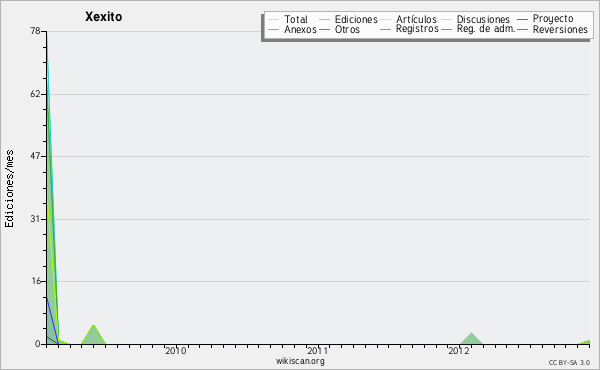600x370 pixels.
Task: Click the Registros legend label
Action: tap(417, 29)
